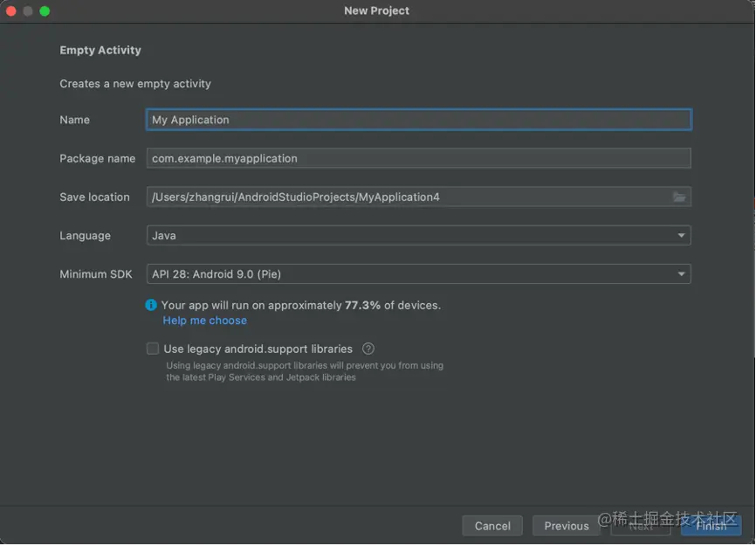Click the Finish button

[x=711, y=526]
